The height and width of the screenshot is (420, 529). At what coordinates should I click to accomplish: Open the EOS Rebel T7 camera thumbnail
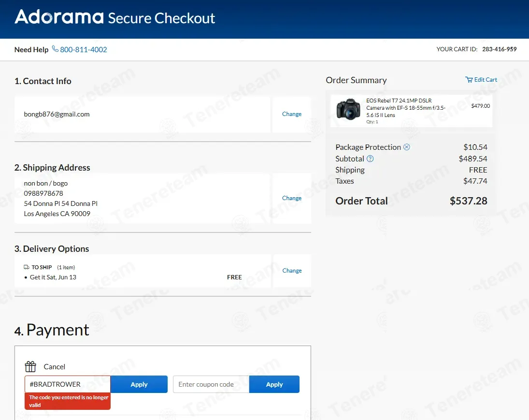click(x=348, y=109)
